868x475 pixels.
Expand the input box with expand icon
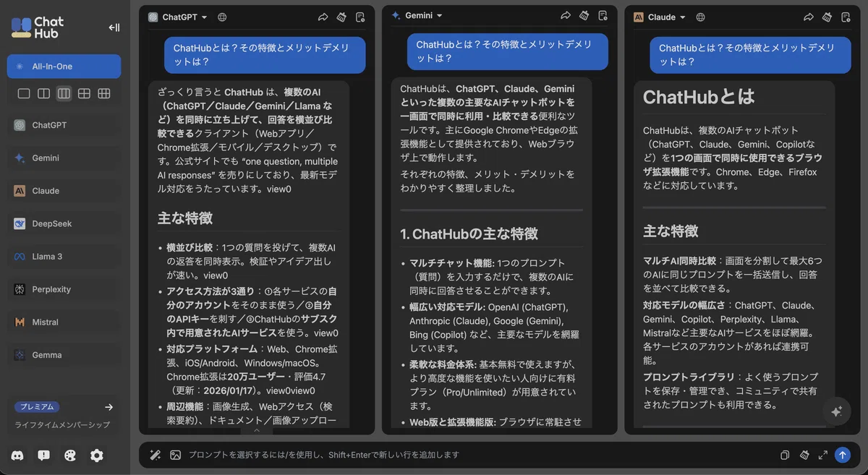[x=822, y=455]
